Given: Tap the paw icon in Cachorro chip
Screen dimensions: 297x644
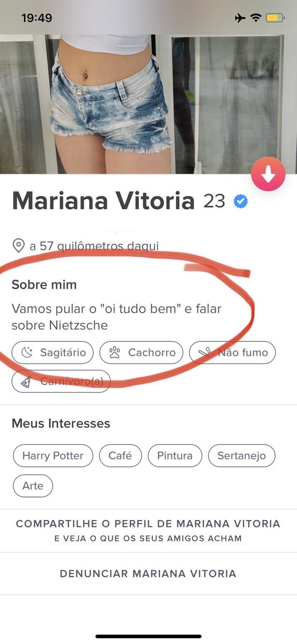Looking at the screenshot, I should pos(115,353).
